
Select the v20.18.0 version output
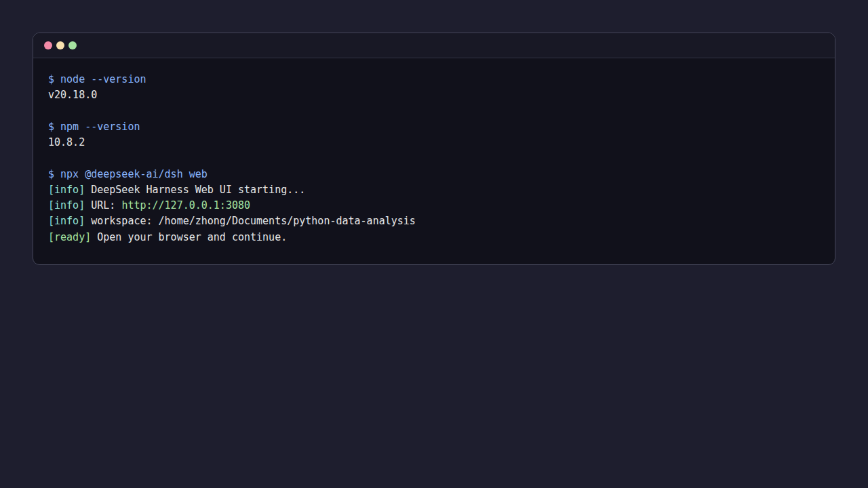[x=73, y=95]
